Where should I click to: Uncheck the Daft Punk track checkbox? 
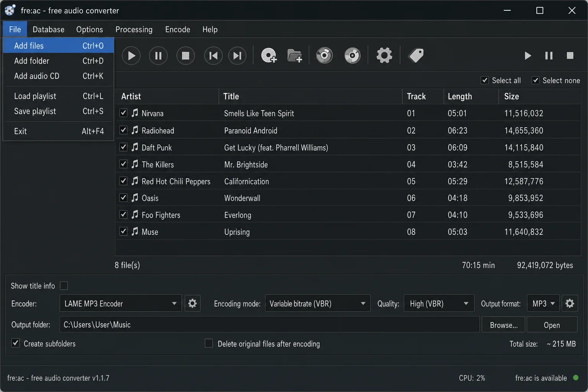pyautogui.click(x=123, y=147)
